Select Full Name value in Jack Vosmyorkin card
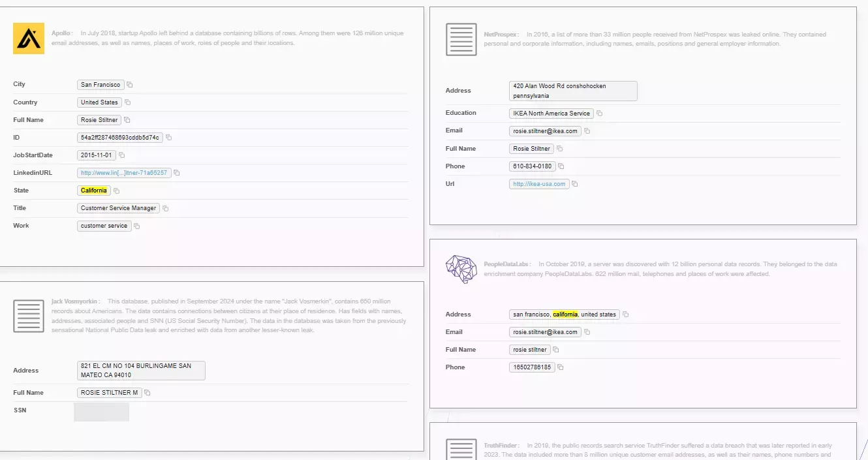868x460 pixels. (109, 393)
